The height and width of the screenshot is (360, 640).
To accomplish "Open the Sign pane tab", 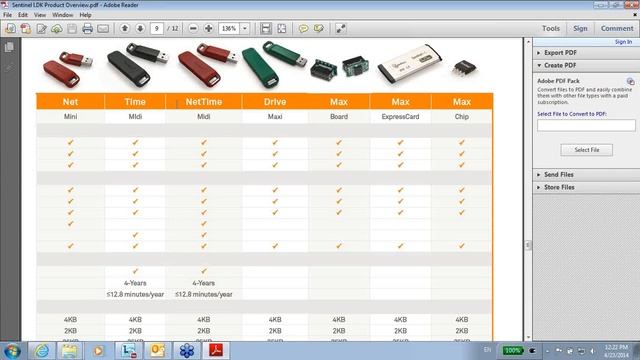I will pos(580,29).
